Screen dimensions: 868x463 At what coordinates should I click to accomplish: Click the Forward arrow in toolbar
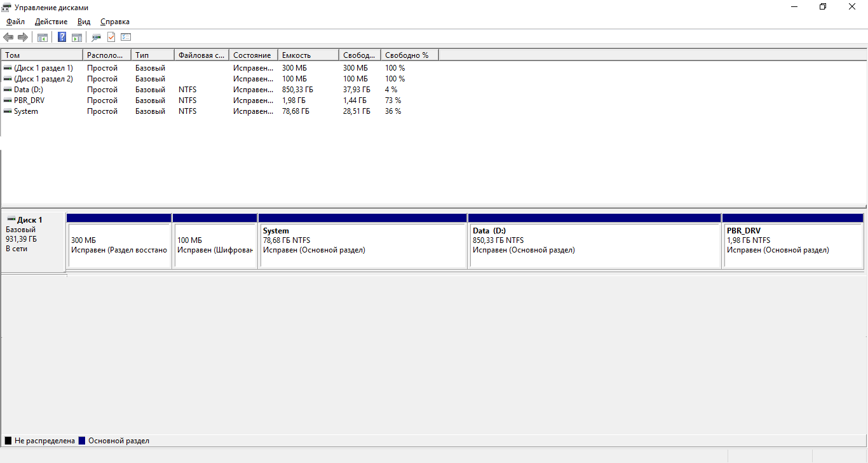pyautogui.click(x=23, y=37)
